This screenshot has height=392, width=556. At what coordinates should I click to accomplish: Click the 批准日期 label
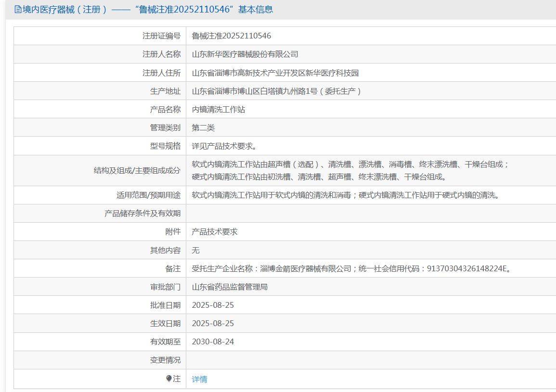click(x=165, y=305)
